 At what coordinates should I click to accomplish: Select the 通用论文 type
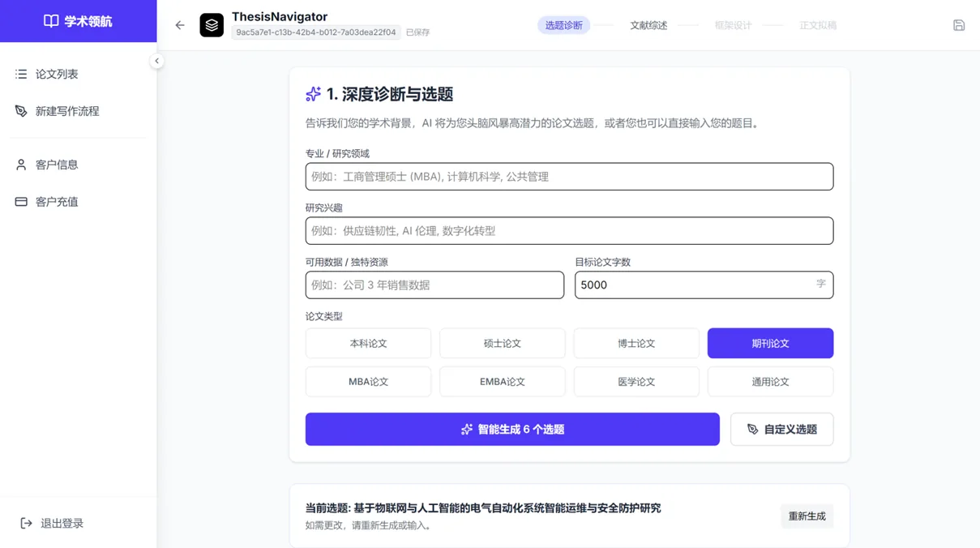[770, 382]
